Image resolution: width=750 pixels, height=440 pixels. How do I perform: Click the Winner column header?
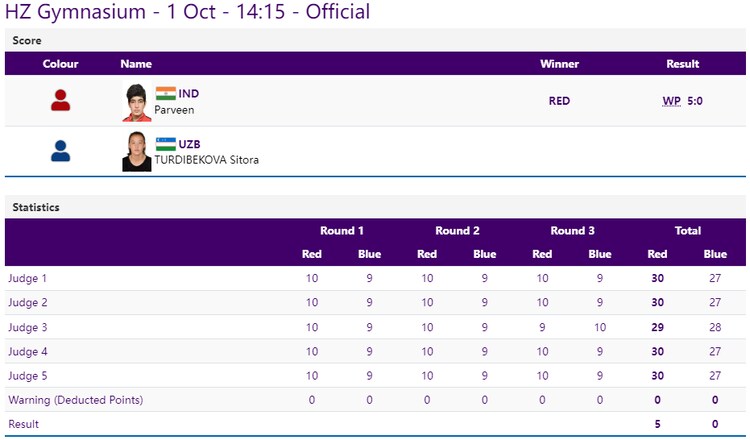click(x=559, y=64)
